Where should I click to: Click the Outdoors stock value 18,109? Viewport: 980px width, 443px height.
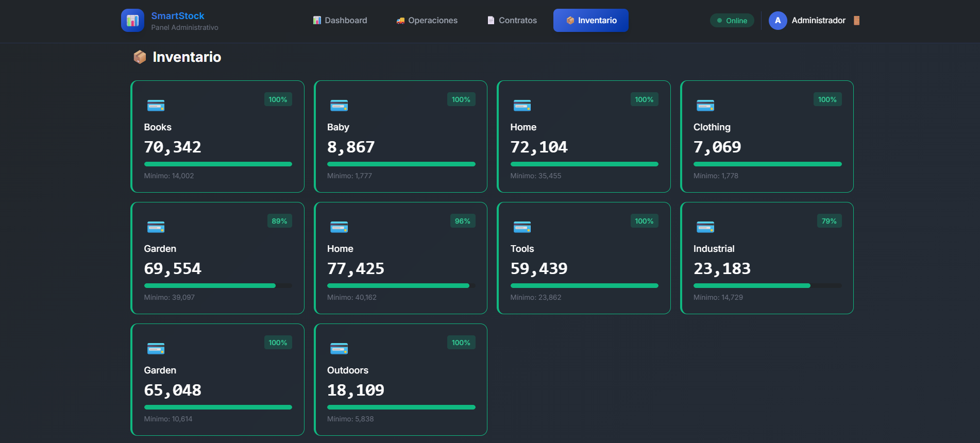[356, 390]
